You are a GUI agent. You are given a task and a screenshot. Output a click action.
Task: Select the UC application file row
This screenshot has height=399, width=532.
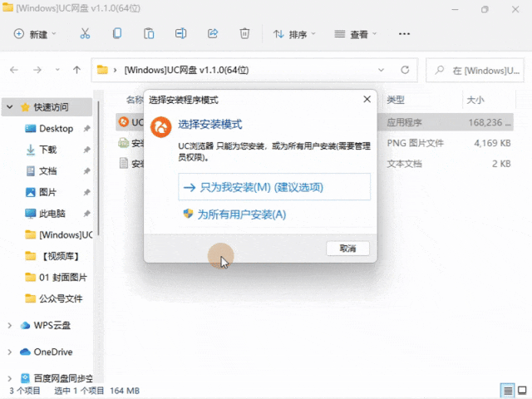coord(314,122)
